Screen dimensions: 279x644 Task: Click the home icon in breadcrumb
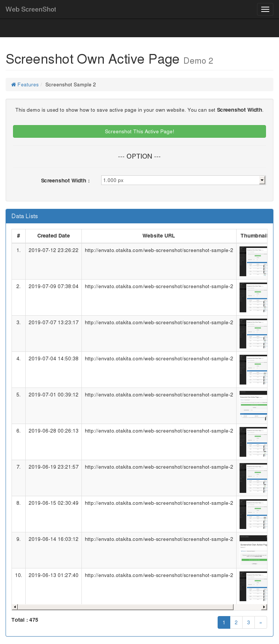14,85
